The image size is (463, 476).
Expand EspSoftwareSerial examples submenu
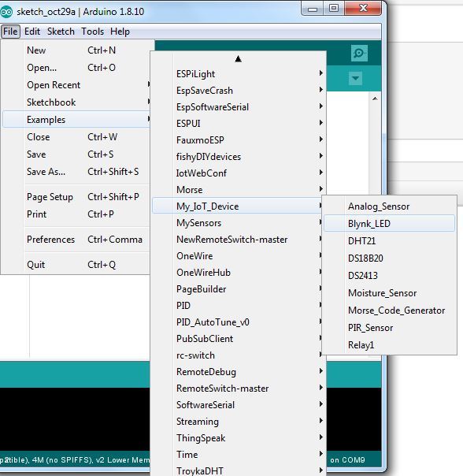238,107
